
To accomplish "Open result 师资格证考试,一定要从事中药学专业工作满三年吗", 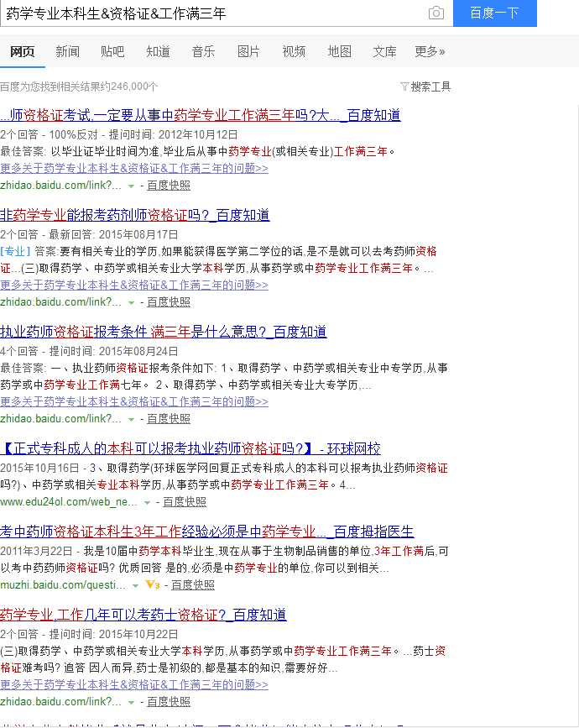I will pos(201,115).
